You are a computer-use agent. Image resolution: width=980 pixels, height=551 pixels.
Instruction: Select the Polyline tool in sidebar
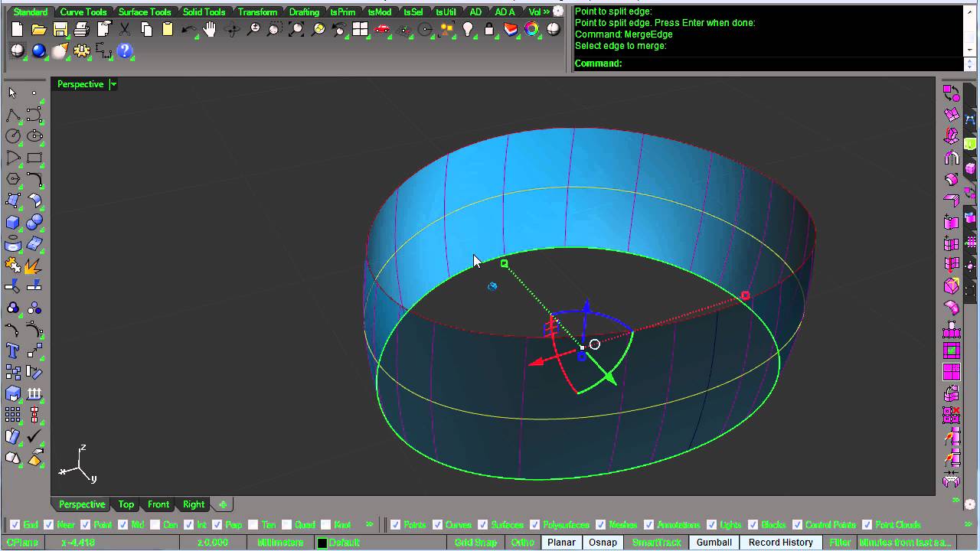[x=13, y=115]
